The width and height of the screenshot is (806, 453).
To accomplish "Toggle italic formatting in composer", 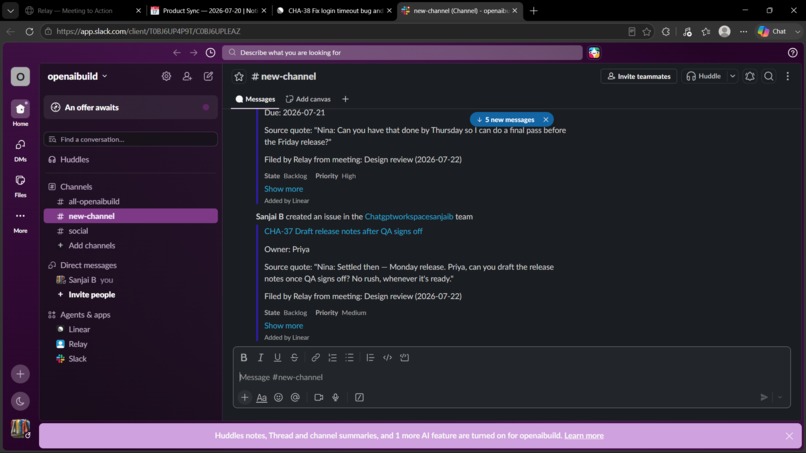I will point(261,357).
